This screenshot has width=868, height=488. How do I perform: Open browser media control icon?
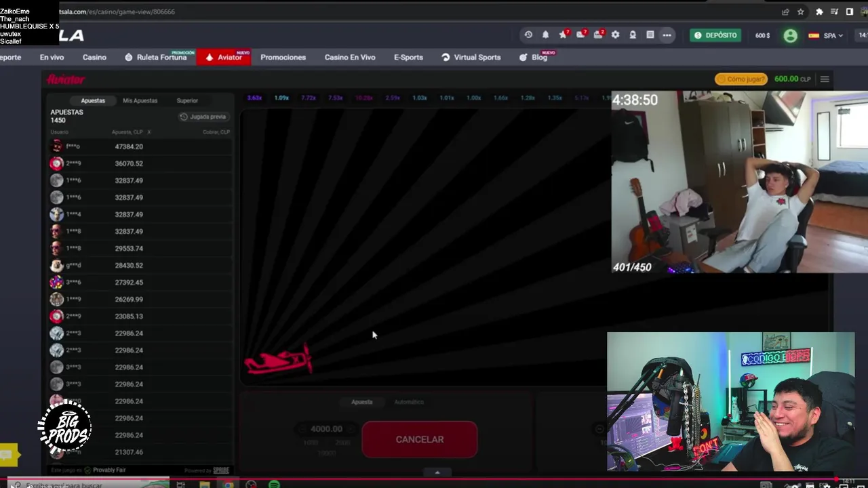[834, 12]
